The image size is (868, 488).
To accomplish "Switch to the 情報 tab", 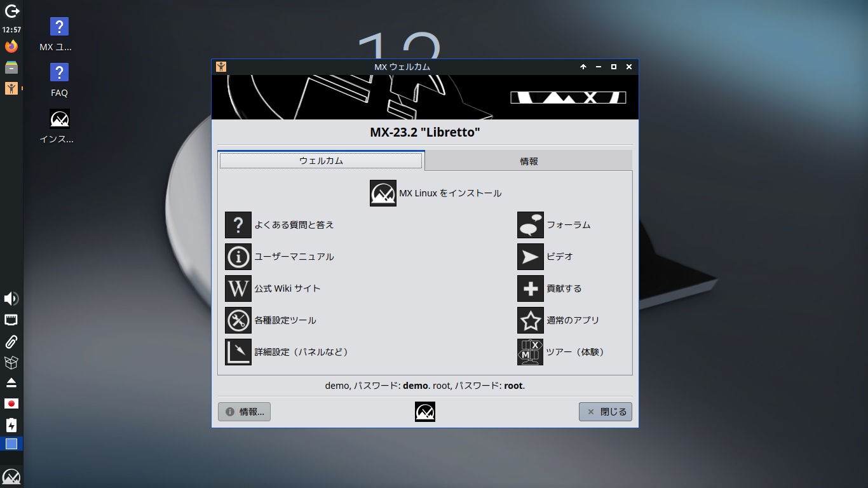I will coord(529,161).
